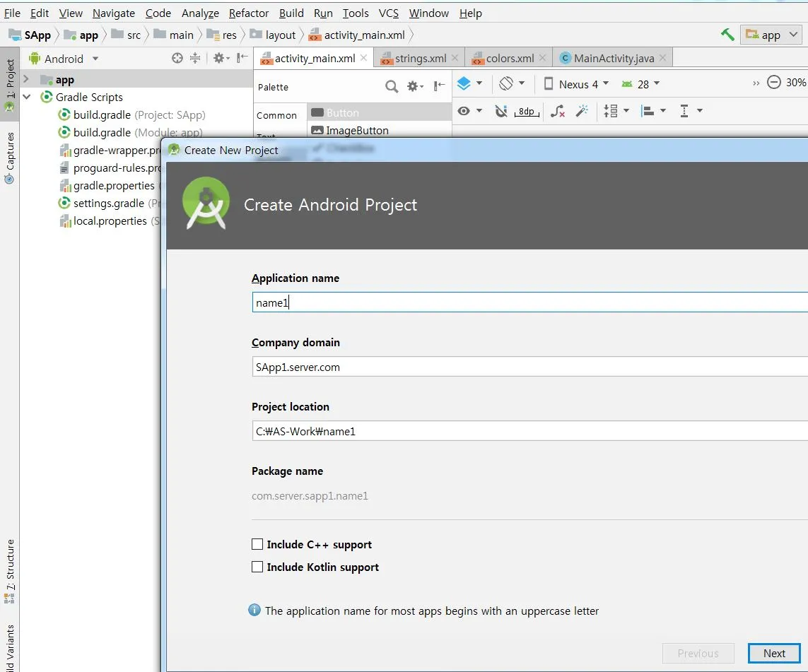Open the Navigate menu

pyautogui.click(x=113, y=13)
